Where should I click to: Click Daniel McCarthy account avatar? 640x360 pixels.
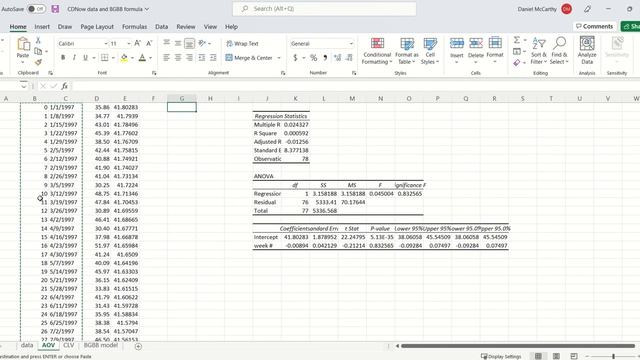click(x=567, y=9)
